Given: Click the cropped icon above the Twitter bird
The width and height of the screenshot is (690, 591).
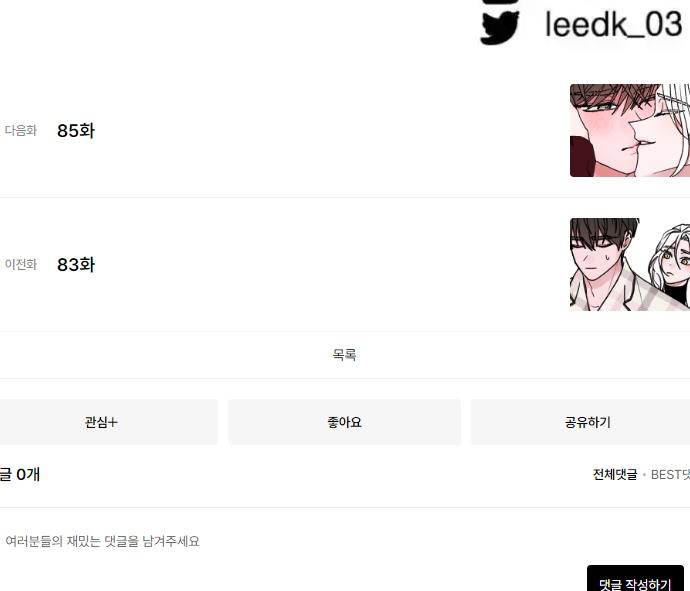Looking at the screenshot, I should point(500,2).
